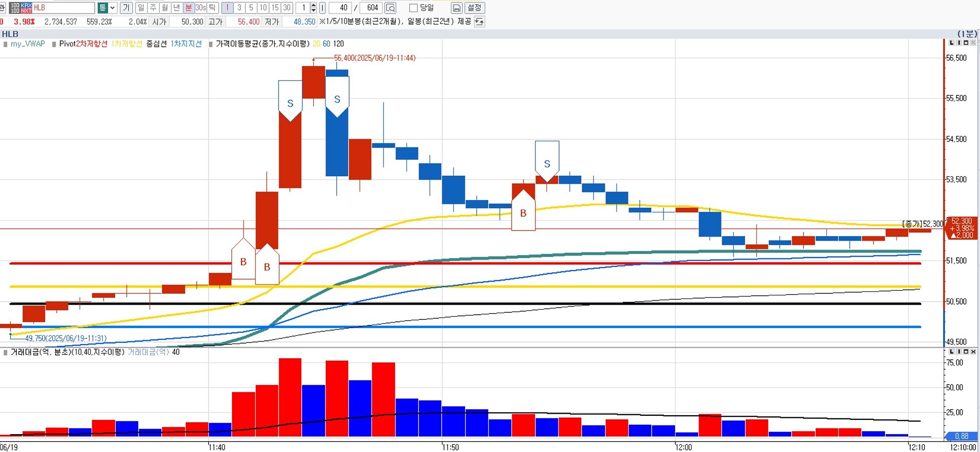The width and height of the screenshot is (980, 452).
Task: Select the 3-minute interval button
Action: [239, 8]
